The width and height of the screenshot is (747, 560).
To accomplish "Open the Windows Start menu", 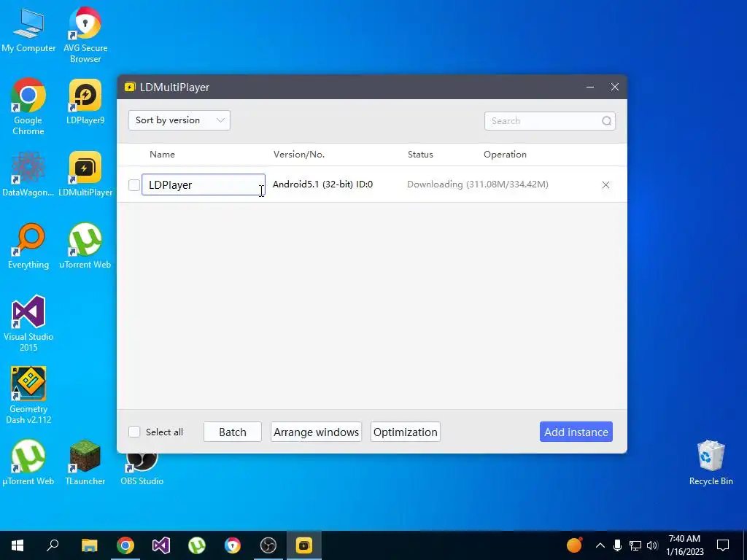I will click(x=18, y=545).
